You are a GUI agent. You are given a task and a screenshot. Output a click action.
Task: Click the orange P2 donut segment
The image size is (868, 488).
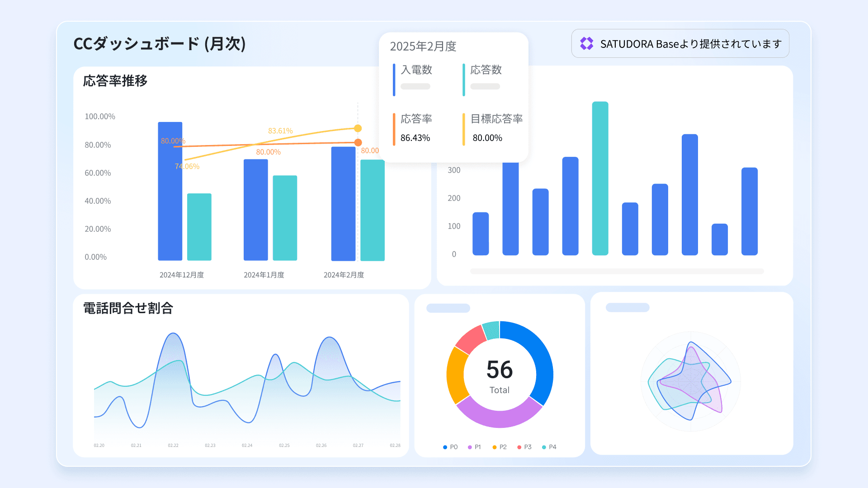coord(456,375)
